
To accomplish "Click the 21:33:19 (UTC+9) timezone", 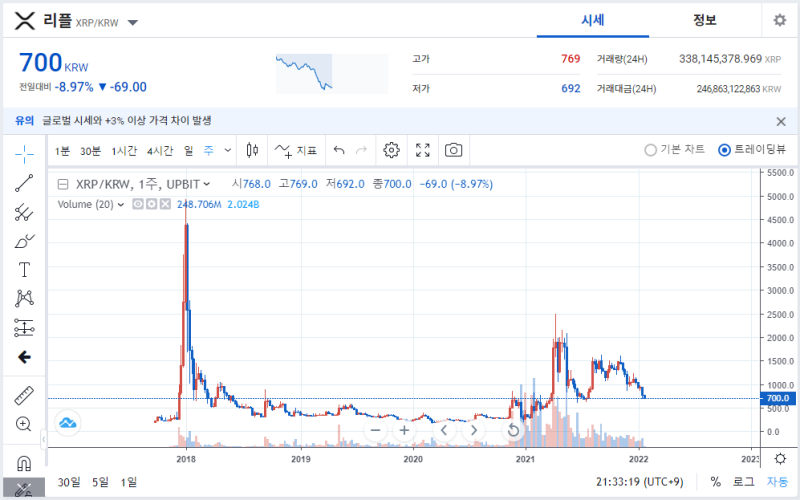I will click(x=639, y=482).
